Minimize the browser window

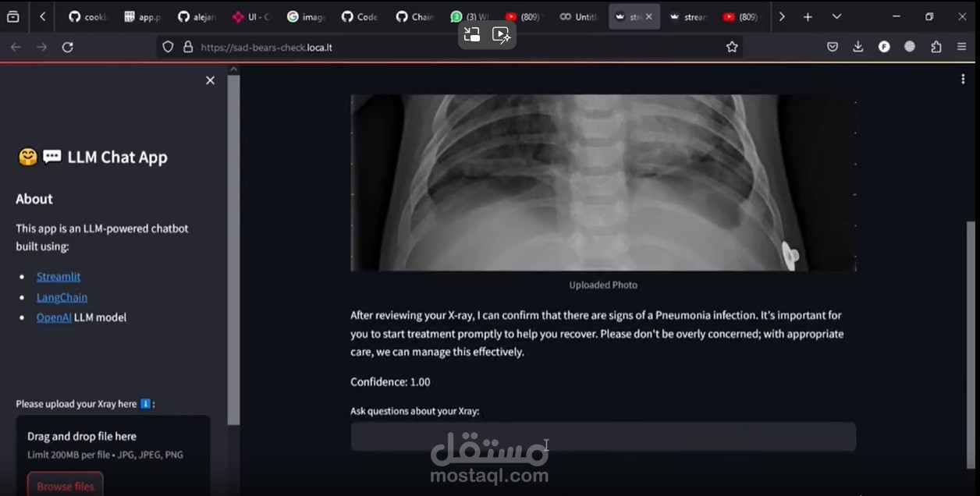coord(896,16)
